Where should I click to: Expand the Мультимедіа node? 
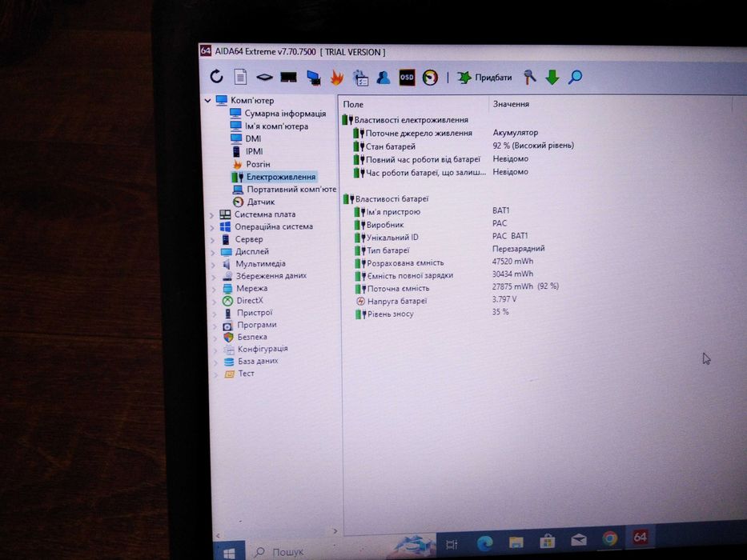point(214,264)
